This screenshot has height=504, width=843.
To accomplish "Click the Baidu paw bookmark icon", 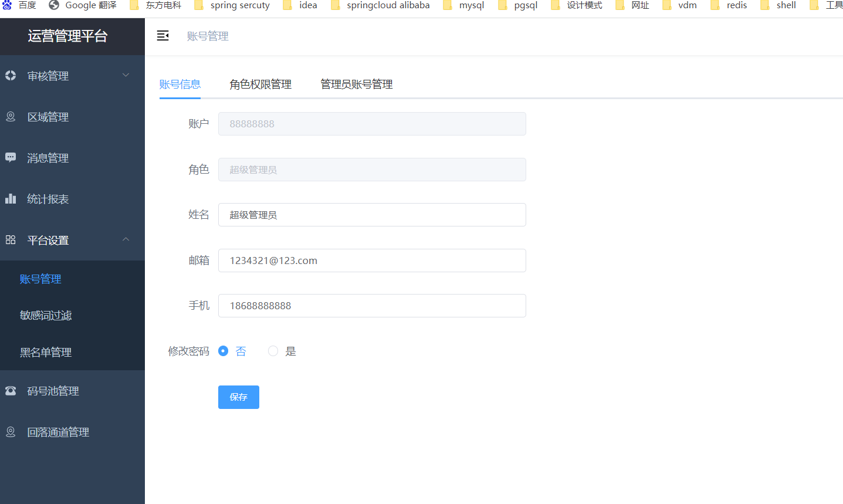I will pos(7,5).
